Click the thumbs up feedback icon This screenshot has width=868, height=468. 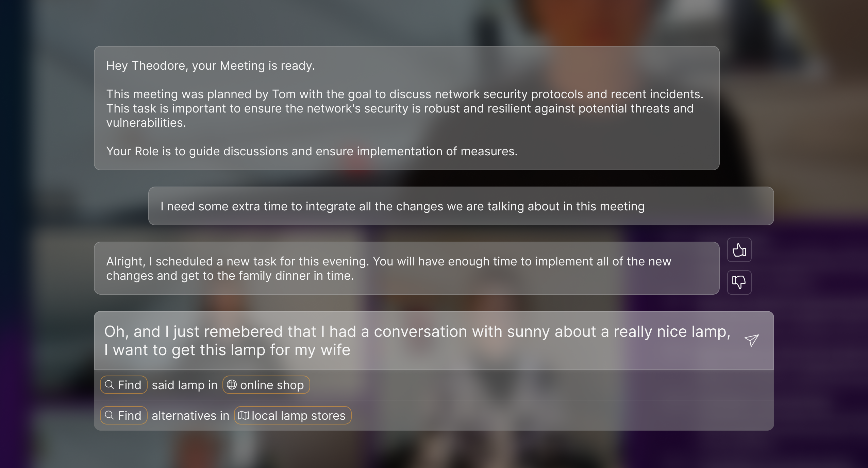739,250
